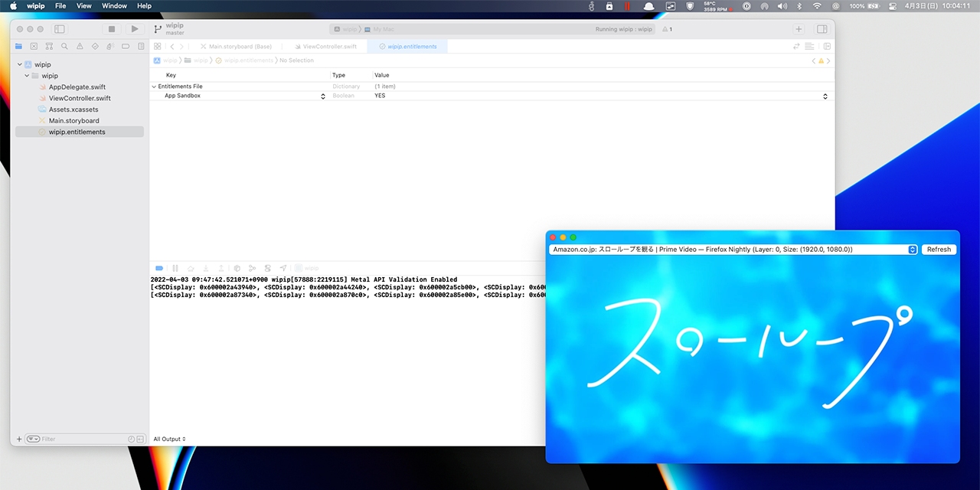Toggle the Navigator sidebar visibility

59,28
